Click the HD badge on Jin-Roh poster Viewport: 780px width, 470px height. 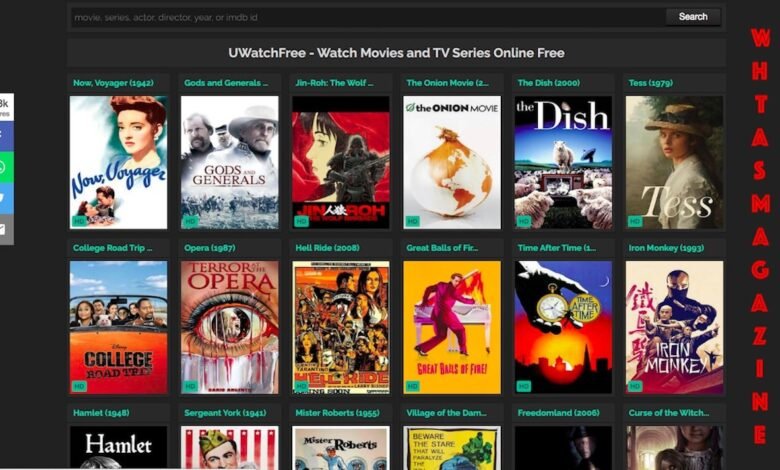click(301, 221)
